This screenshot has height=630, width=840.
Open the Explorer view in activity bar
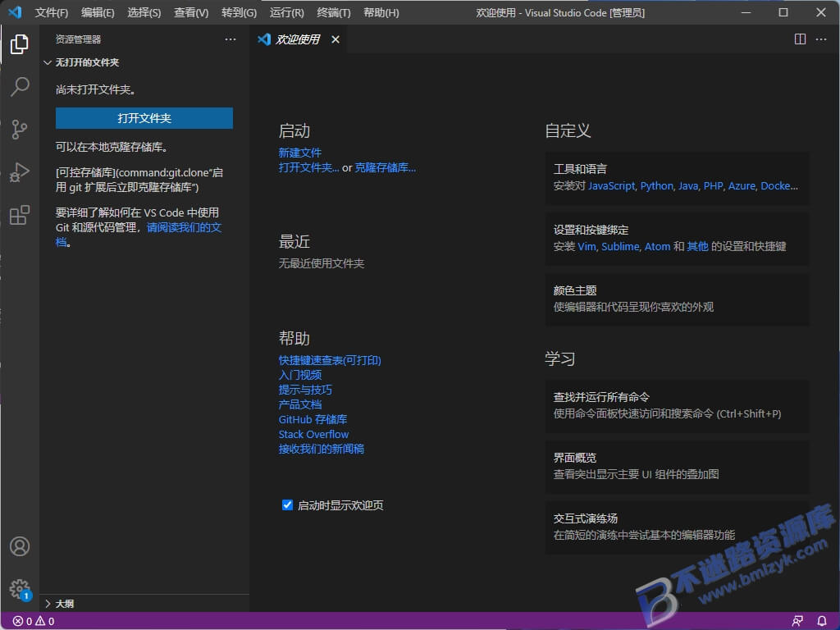click(20, 44)
